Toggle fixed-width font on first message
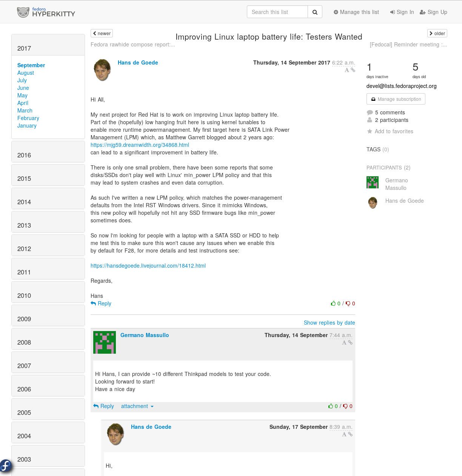 click(x=346, y=70)
